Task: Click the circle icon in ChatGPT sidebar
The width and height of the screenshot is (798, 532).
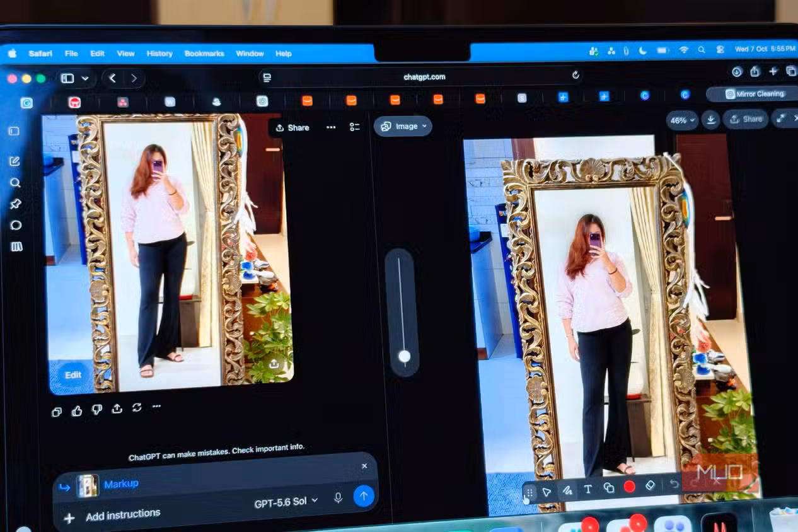Action: pyautogui.click(x=16, y=225)
